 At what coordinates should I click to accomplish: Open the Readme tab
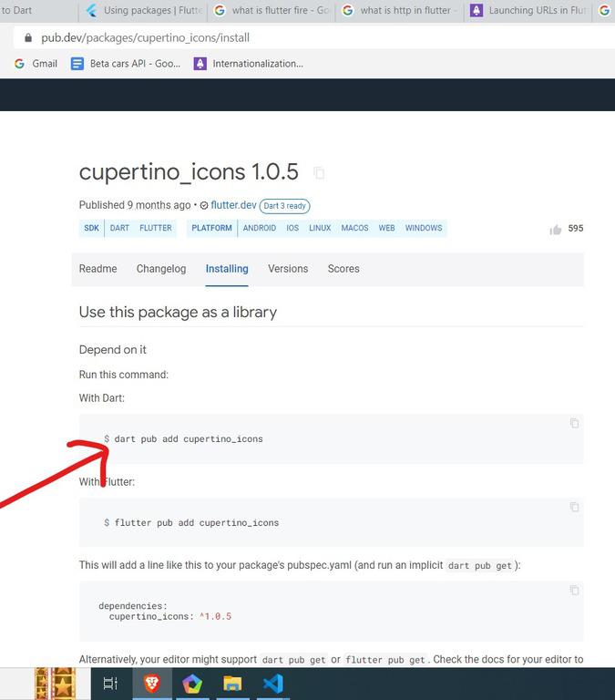[97, 269]
